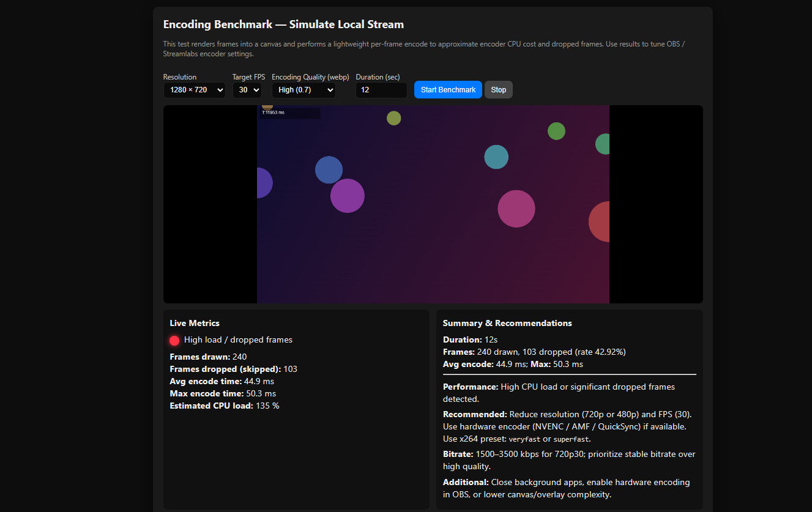Click the Start Benchmark button
The height and width of the screenshot is (512, 812).
click(448, 90)
